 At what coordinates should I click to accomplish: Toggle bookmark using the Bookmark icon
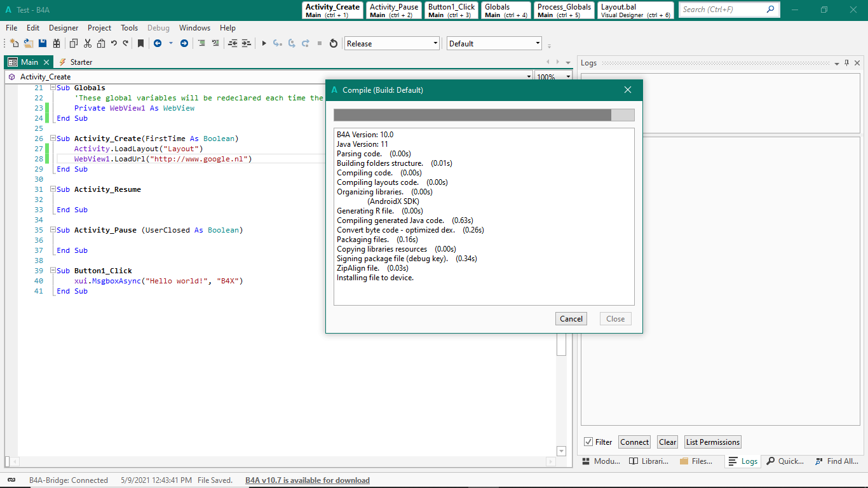[140, 43]
